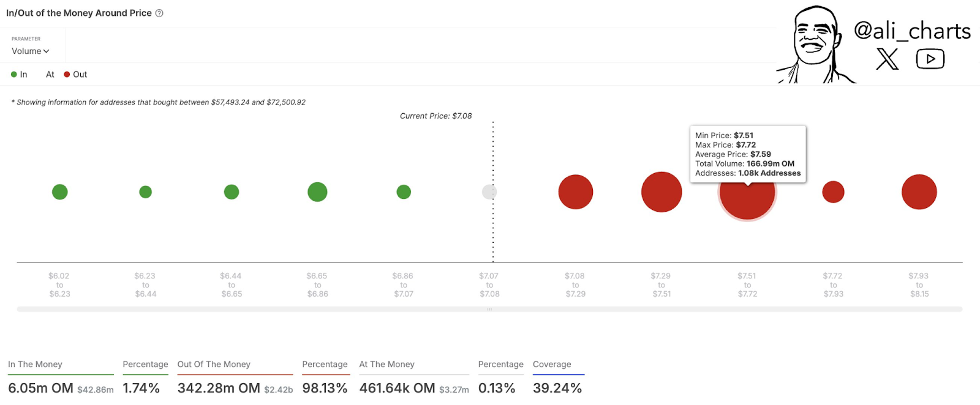980x405 pixels.
Task: Click the green dot icon beside In
Action: coord(13,73)
